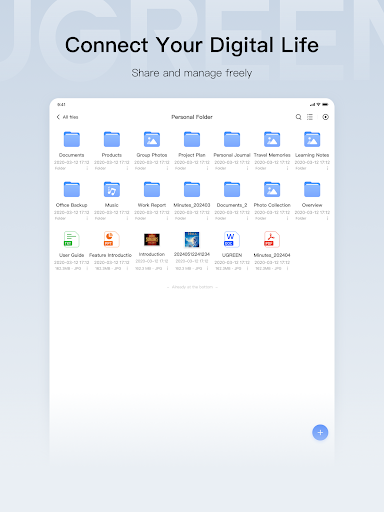The image size is (384, 512).
Task: Open the Minutes_202403 folder
Action: pos(192,189)
